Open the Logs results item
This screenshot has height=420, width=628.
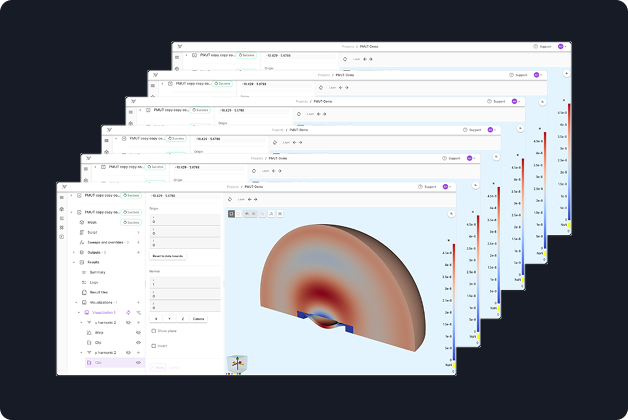coord(94,282)
